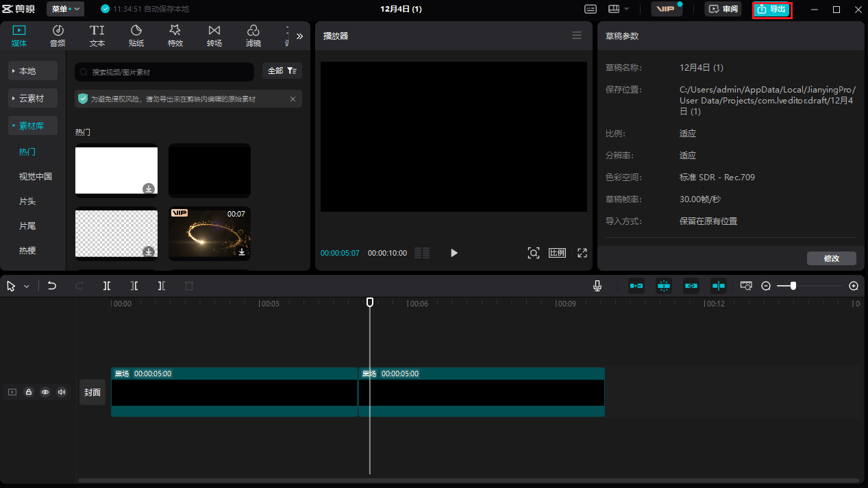868x488 pixels.
Task: Switch to the 文本 text tab
Action: (97, 36)
